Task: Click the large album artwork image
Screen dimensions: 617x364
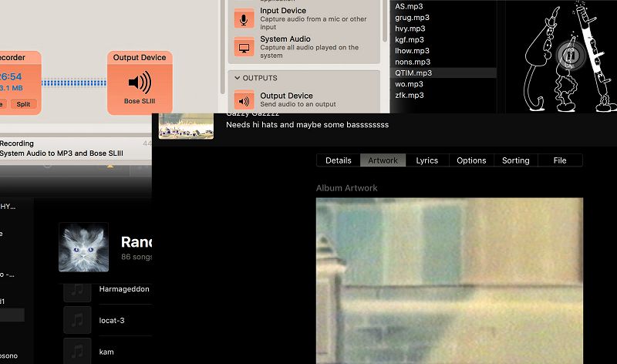Action: coord(449,281)
